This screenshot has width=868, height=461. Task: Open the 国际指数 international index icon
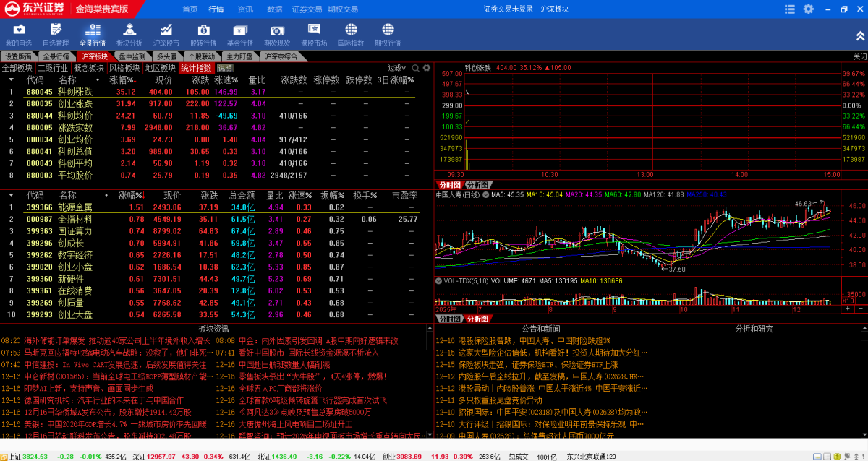point(350,33)
